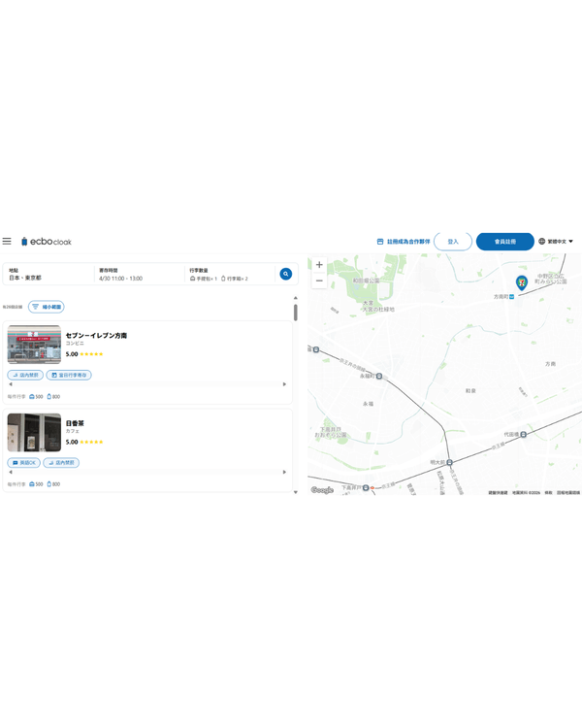The width and height of the screenshot is (582, 728).
Task: Click the ecbo cloak logo
Action: [47, 242]
